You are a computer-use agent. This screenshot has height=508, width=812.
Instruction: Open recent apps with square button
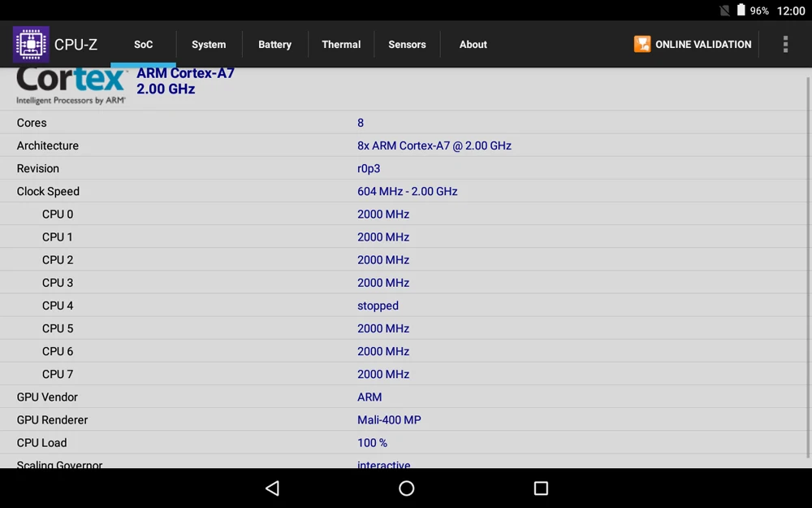click(541, 488)
